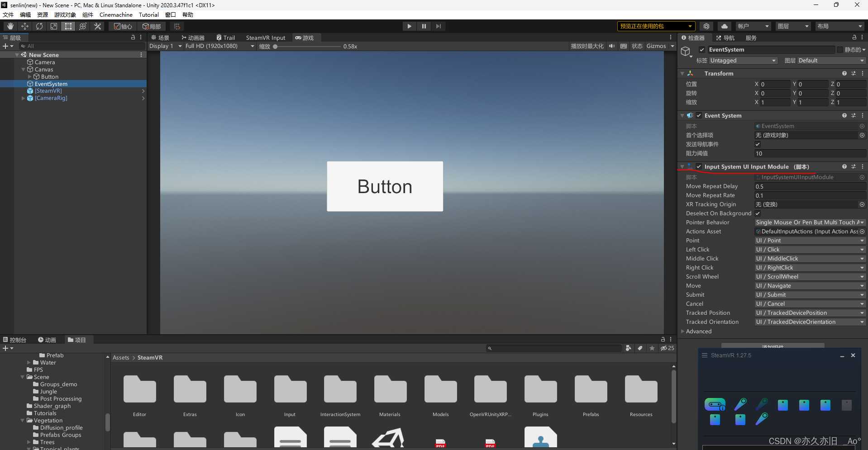The height and width of the screenshot is (450, 868).
Task: Pick object for the first selected item field
Action: pyautogui.click(x=862, y=135)
